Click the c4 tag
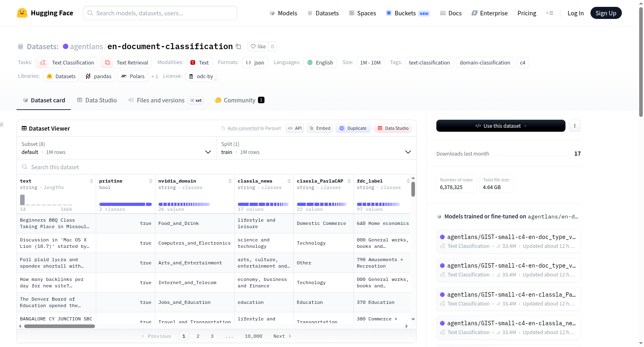The image size is (644, 347). pyautogui.click(x=522, y=62)
